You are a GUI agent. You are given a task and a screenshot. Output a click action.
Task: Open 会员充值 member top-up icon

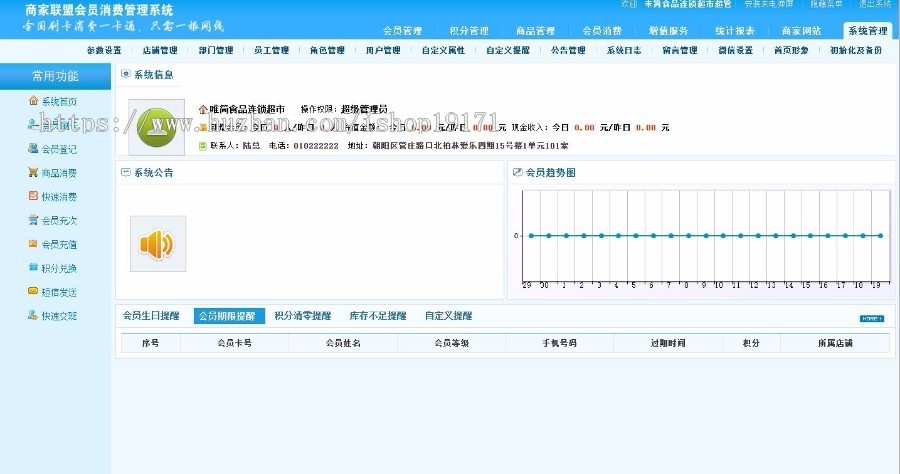point(33,243)
